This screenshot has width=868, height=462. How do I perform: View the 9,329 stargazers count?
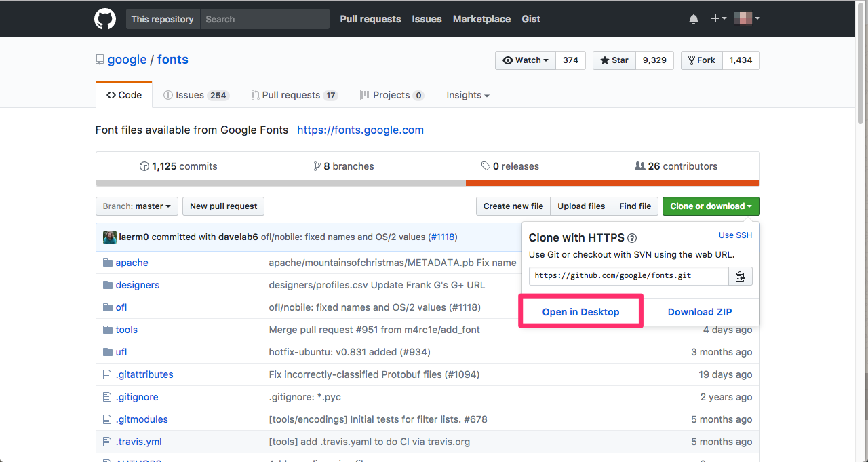[654, 60]
